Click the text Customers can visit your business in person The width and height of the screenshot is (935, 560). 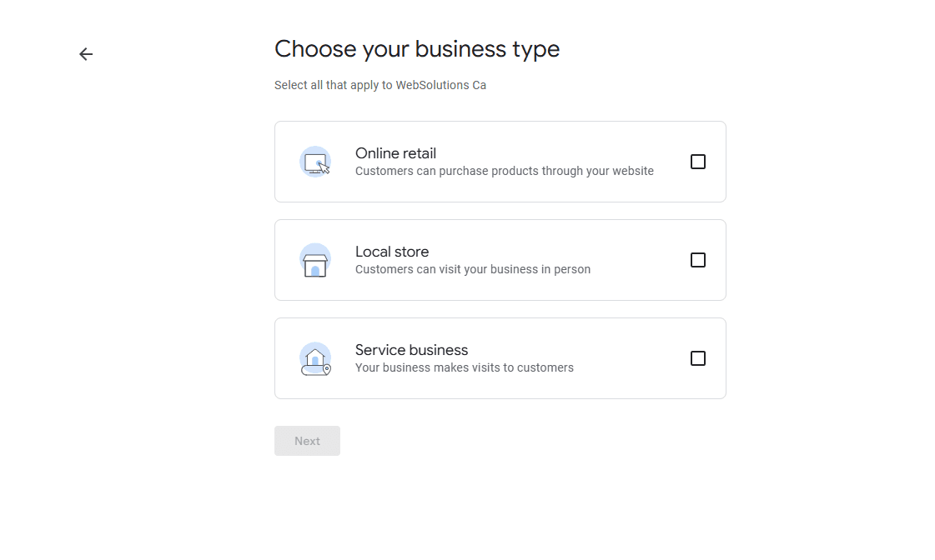tap(473, 268)
